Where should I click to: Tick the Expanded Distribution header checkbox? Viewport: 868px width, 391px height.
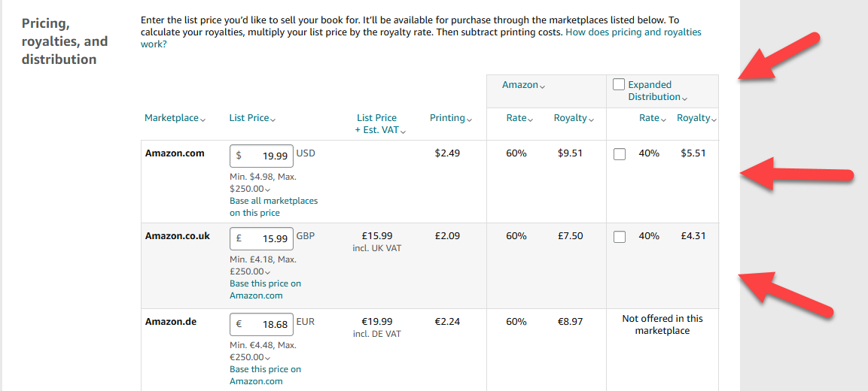(x=619, y=85)
